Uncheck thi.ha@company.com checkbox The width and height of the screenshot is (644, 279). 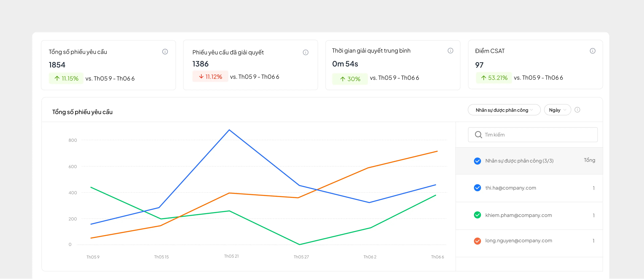coord(477,188)
